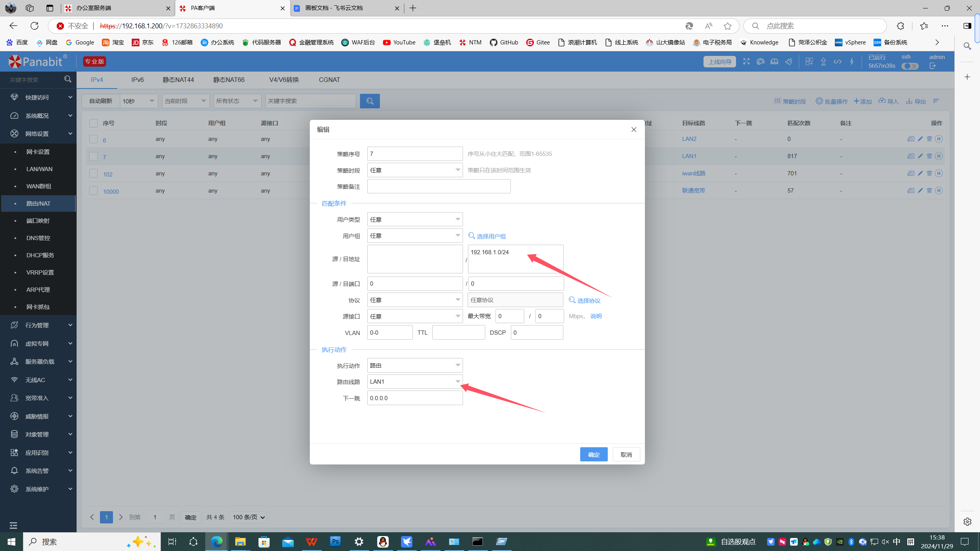Open File Explorer from the taskbar

tap(240, 541)
